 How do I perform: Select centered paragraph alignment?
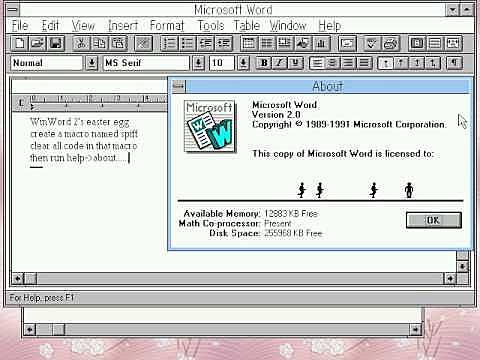332,63
